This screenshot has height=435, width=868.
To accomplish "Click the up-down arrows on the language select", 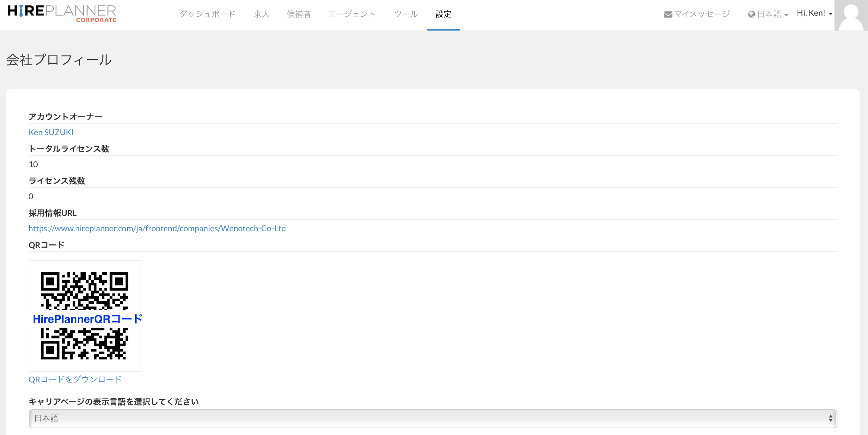I will point(830,419).
